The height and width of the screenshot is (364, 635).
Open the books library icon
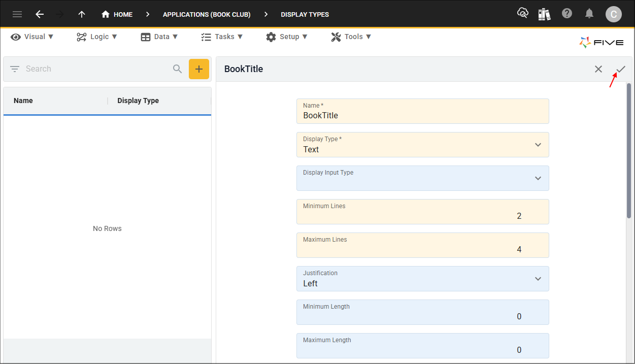[x=545, y=14]
